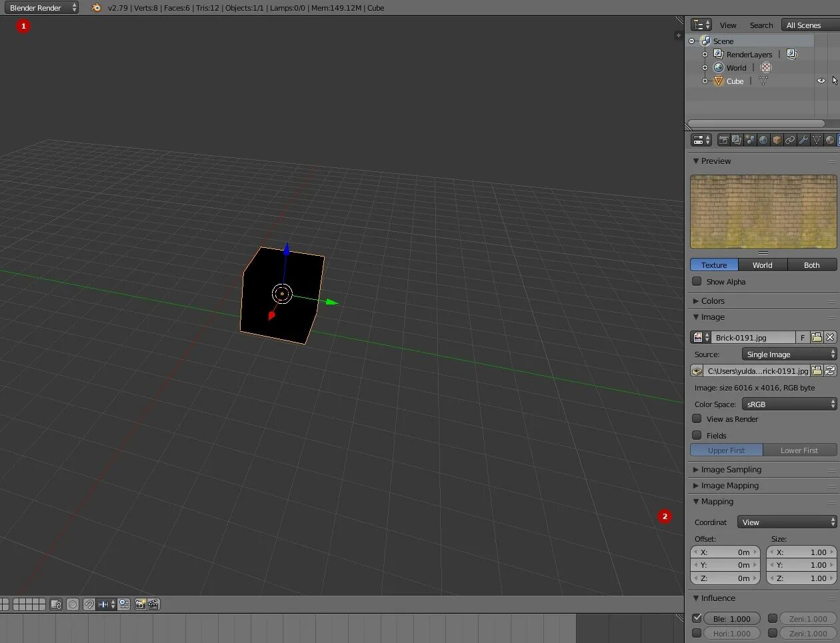840x643 pixels.
Task: Open the outliner Search menu
Action: point(761,25)
